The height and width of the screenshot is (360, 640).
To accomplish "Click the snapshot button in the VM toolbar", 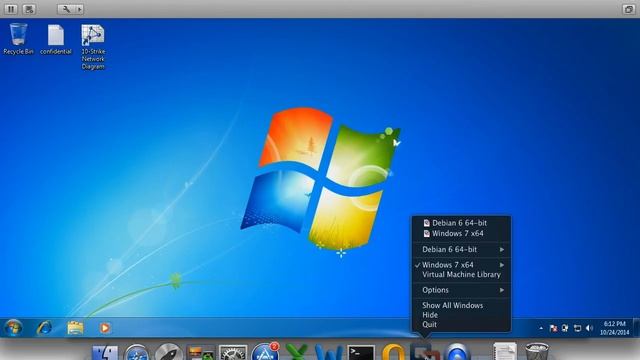I will 29,9.
